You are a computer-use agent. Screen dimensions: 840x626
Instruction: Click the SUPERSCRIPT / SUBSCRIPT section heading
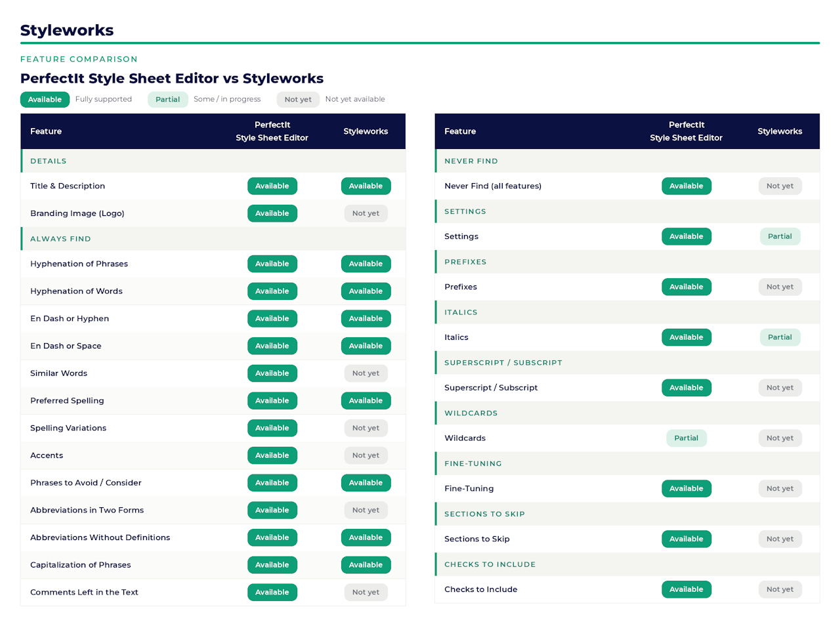(503, 363)
